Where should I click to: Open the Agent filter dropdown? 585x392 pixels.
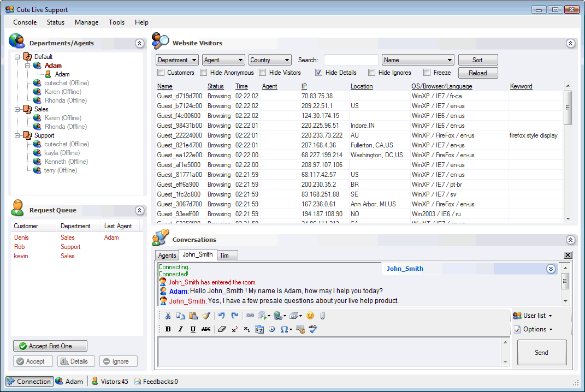point(223,60)
